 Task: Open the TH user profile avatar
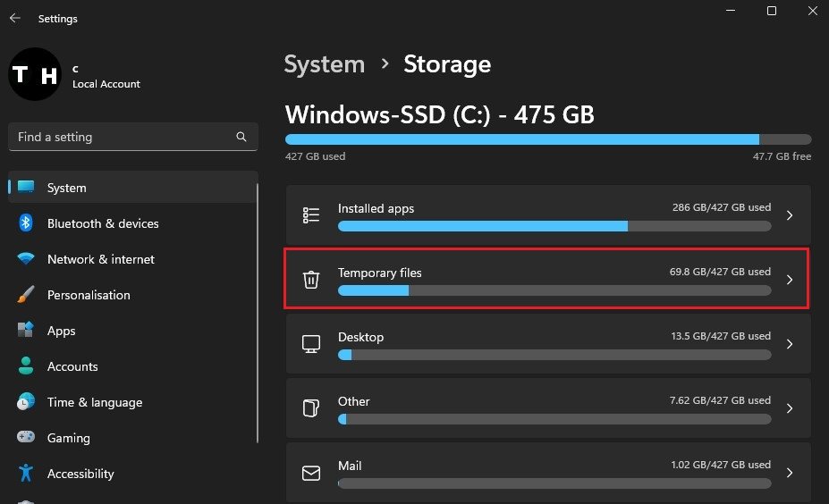click(x=35, y=75)
